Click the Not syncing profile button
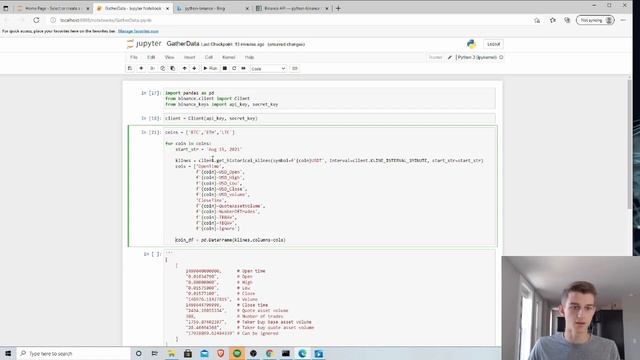Screen dimensions: 640x360 pos(595,20)
